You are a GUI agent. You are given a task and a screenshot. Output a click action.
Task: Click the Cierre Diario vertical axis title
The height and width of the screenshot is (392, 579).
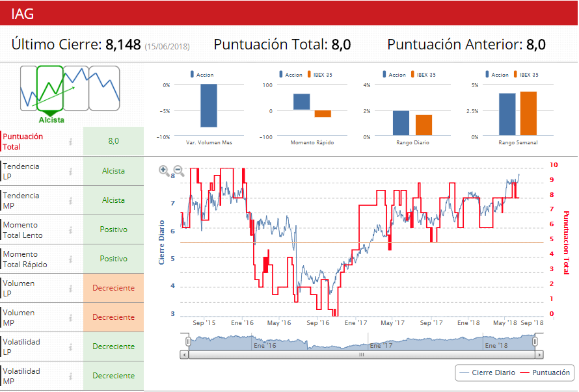coord(161,242)
